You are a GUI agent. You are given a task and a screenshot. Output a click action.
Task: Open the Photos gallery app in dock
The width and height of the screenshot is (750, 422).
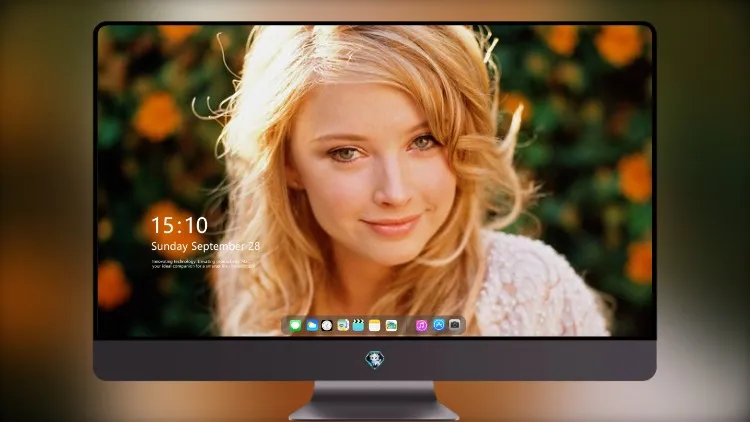[391, 326]
